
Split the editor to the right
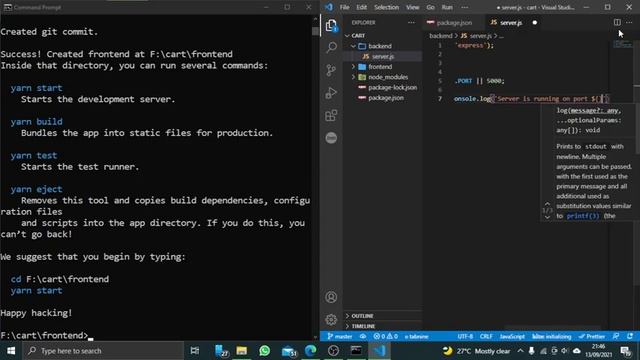pos(617,22)
